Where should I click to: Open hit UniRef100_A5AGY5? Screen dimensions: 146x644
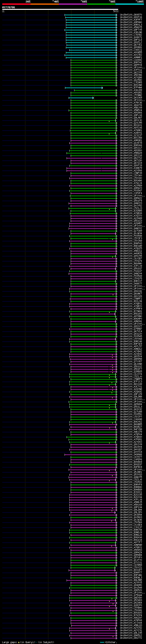131,27
